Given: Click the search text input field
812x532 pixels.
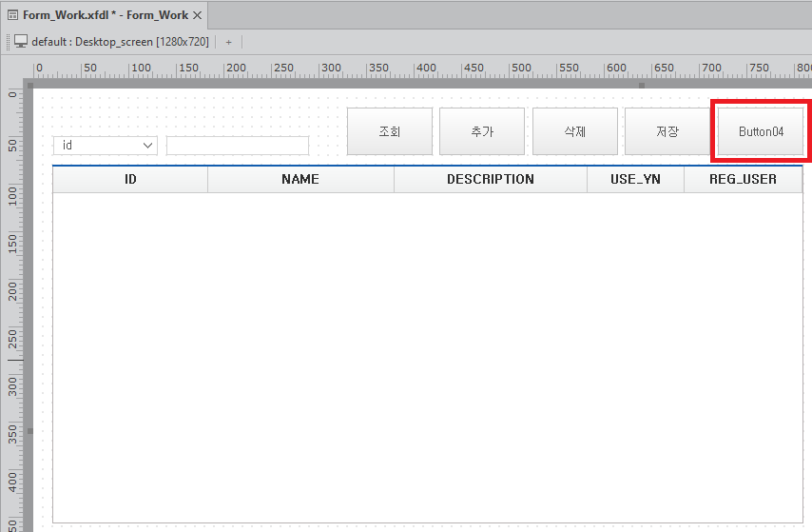Looking at the screenshot, I should click(238, 146).
